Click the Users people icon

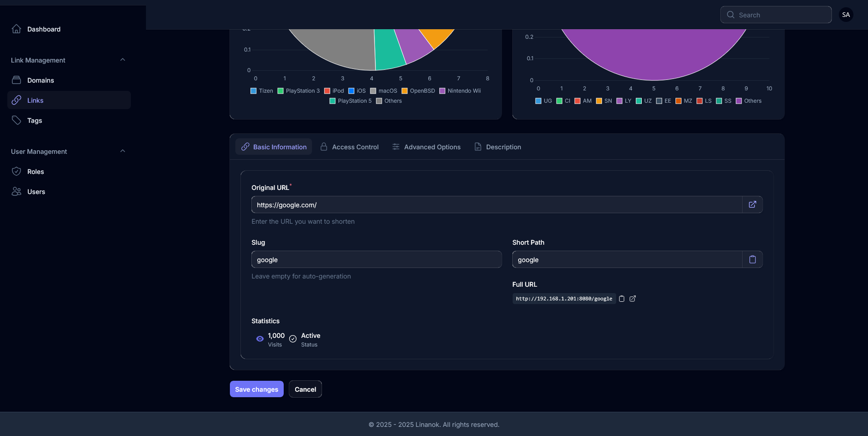pyautogui.click(x=16, y=191)
